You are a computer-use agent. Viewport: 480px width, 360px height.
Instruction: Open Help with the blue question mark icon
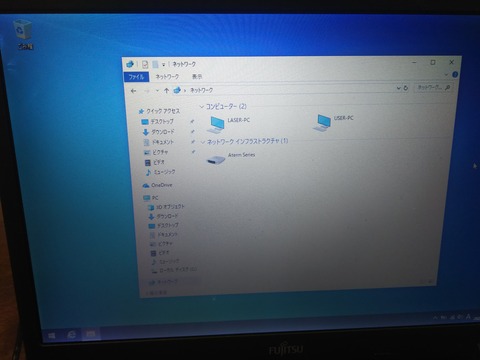[455, 74]
